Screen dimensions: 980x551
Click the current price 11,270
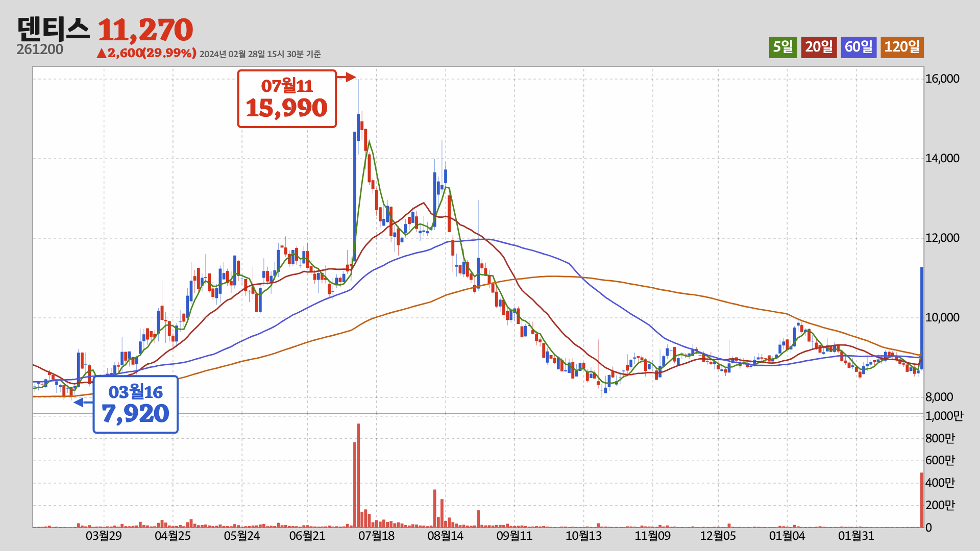click(145, 30)
